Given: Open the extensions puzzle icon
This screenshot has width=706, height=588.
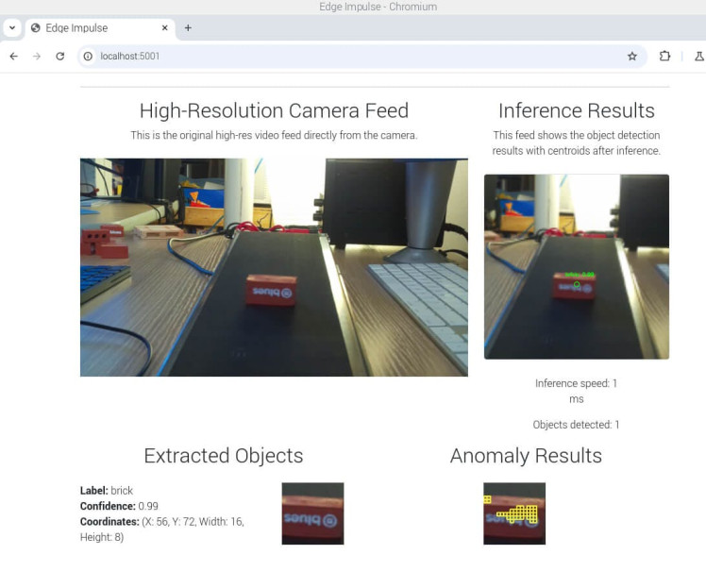Looking at the screenshot, I should pyautogui.click(x=664, y=57).
